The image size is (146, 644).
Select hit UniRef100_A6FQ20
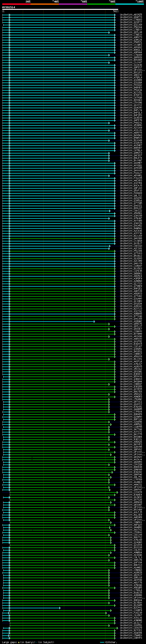pos(131,525)
